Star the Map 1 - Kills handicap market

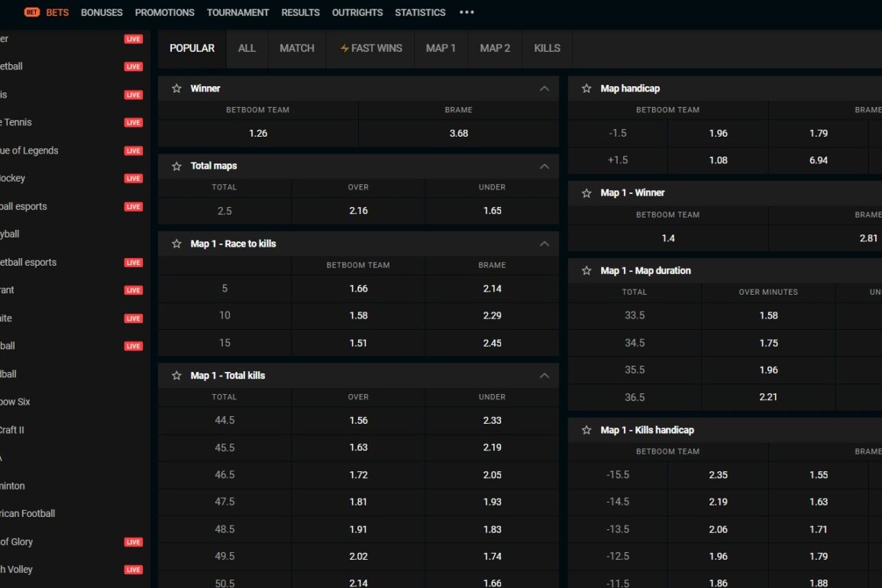click(x=586, y=431)
